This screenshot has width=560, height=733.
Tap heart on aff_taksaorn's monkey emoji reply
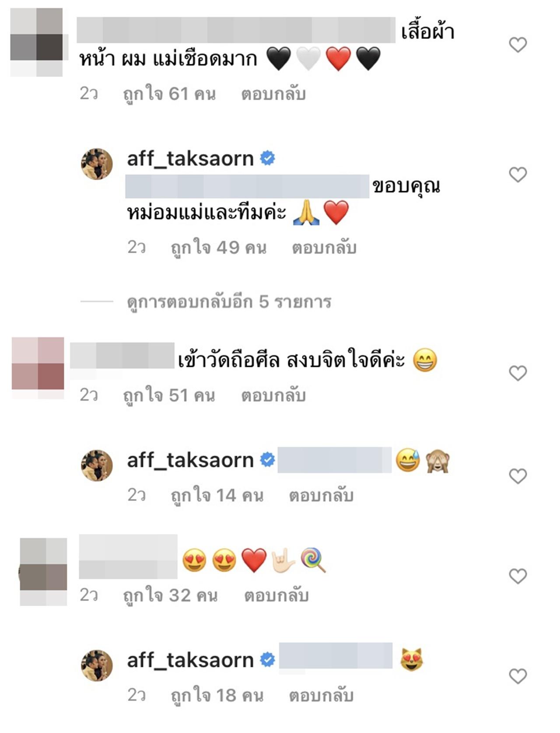[x=518, y=476]
